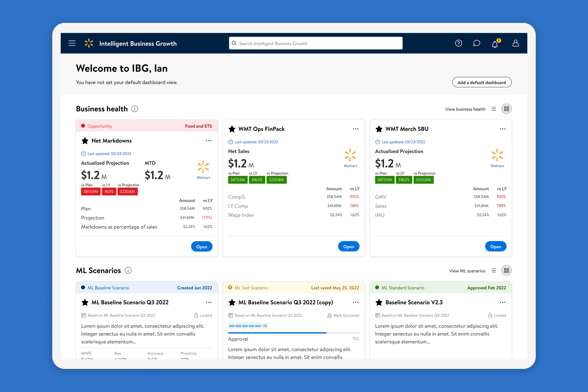Unfavorite the Net Markdowns star

pos(85,141)
